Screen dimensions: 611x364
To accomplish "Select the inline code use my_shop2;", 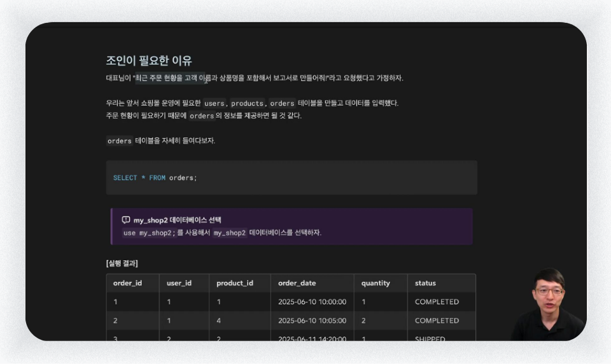I will tap(149, 233).
